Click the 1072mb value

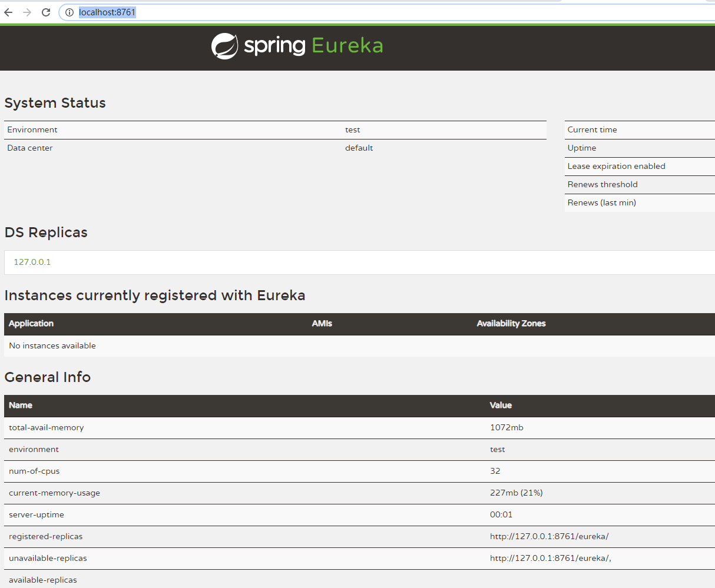click(507, 428)
